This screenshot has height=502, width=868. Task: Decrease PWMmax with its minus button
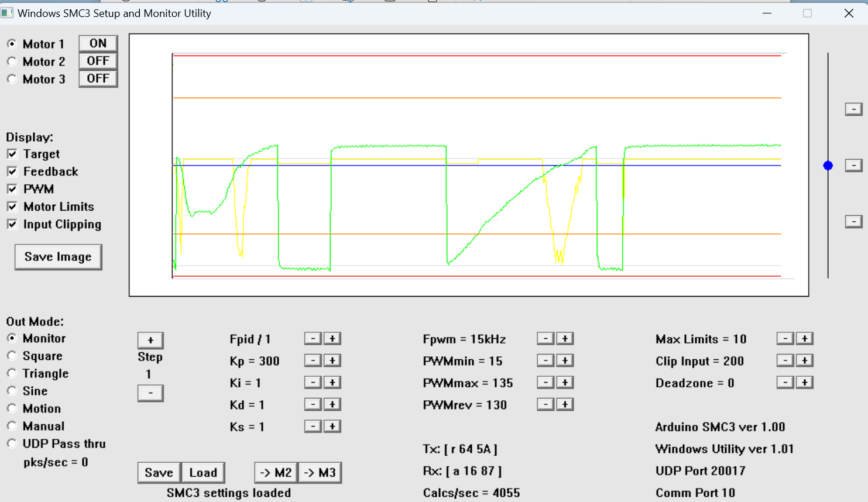545,383
